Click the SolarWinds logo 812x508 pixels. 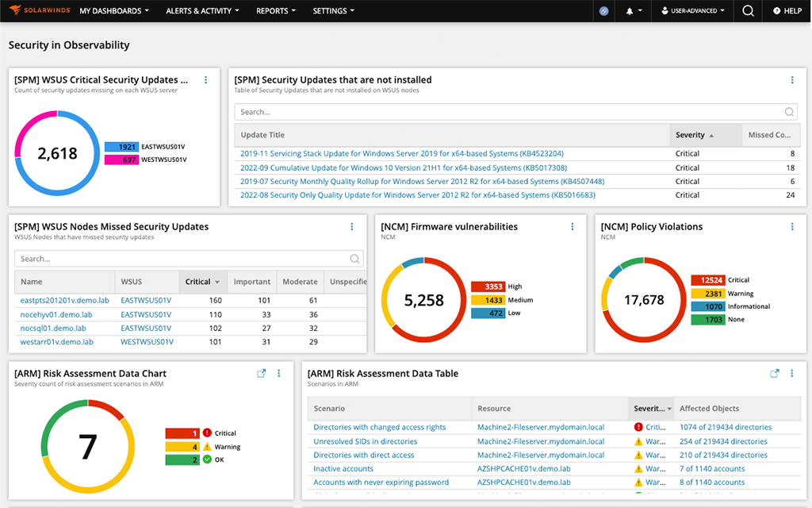point(36,11)
